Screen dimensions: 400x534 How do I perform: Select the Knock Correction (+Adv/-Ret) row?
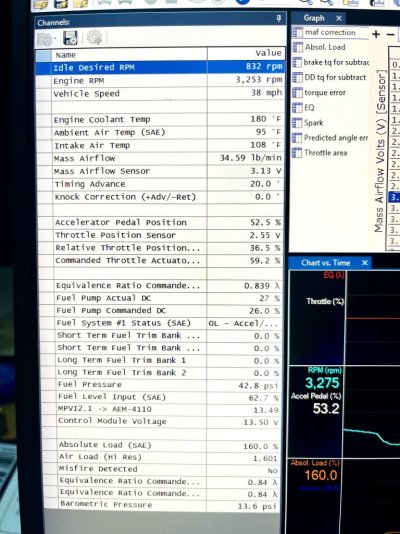pos(160,197)
